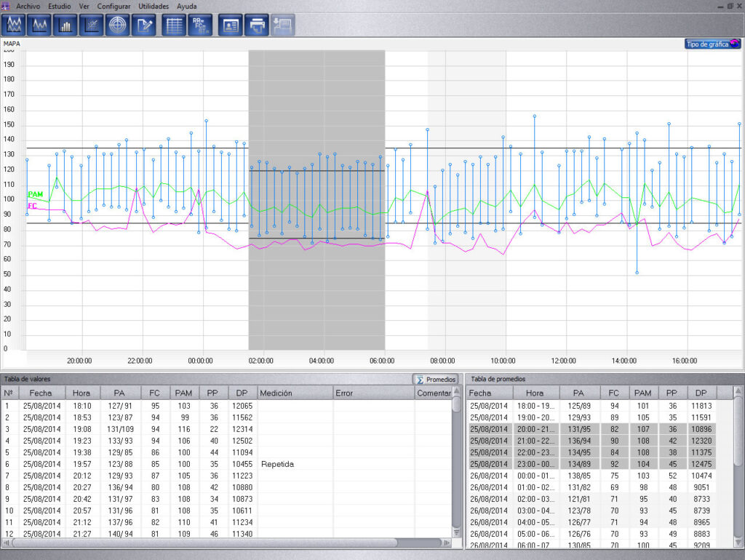Click the 02:00:00 time axis label

[261, 361]
